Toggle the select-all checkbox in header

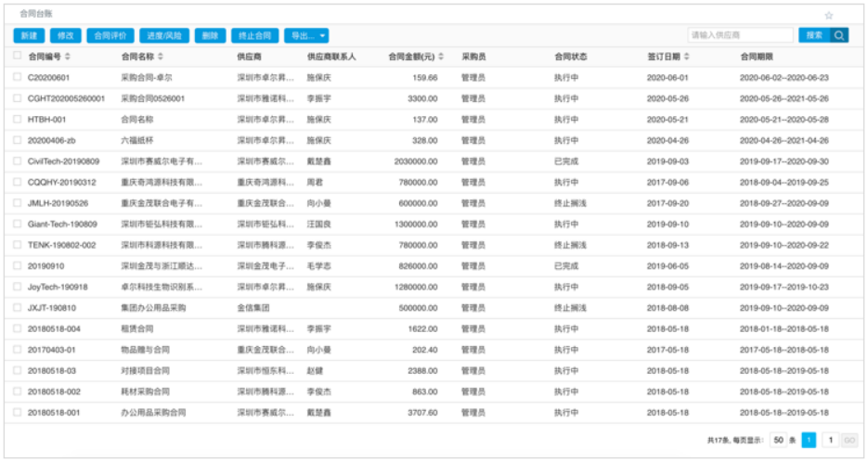click(18, 56)
